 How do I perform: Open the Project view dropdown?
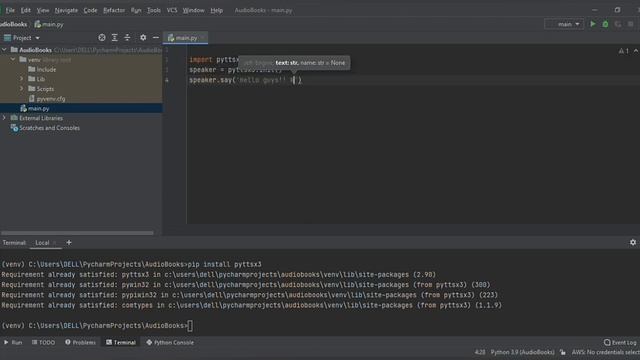tap(22, 38)
